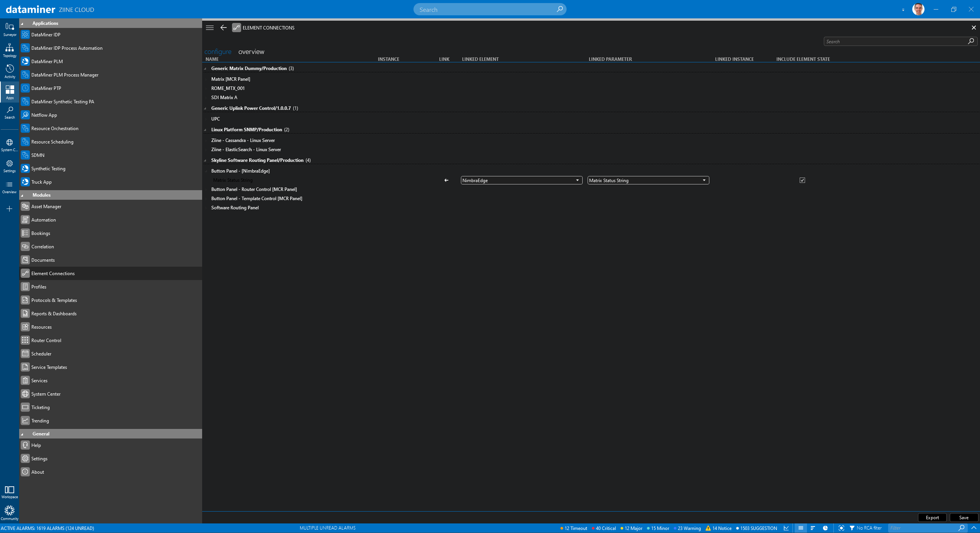Open the System Center sidebar shortcut
This screenshot has width=980, height=533.
[10, 145]
